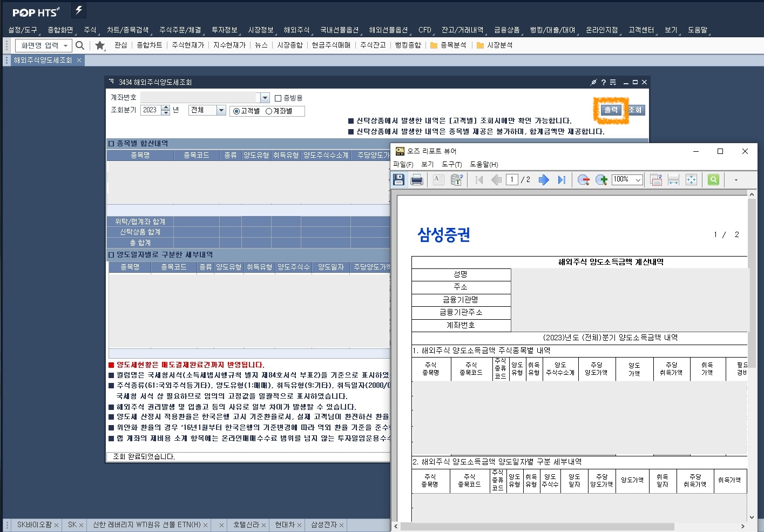Image resolution: width=764 pixels, height=532 pixels.
Task: Click the pin icon in 3434 window title
Action: pos(593,83)
